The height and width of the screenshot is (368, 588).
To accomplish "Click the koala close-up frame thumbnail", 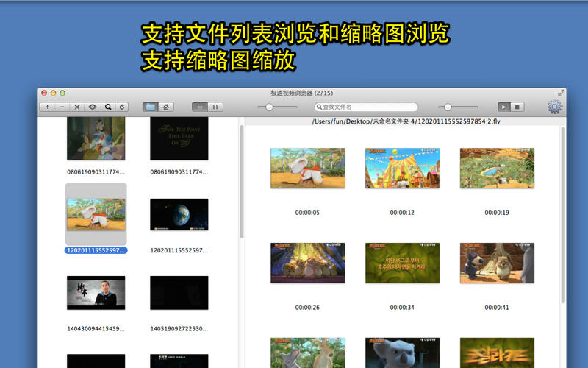I will click(402, 353).
